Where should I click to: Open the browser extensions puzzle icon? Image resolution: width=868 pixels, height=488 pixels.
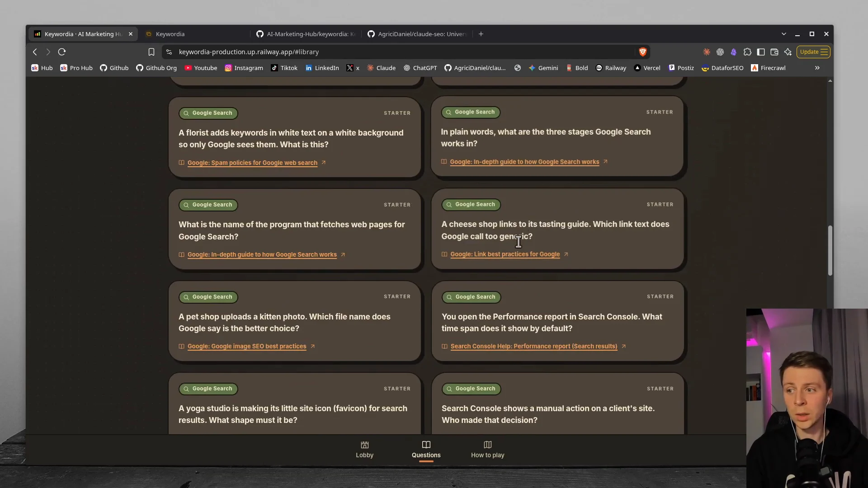[747, 52]
